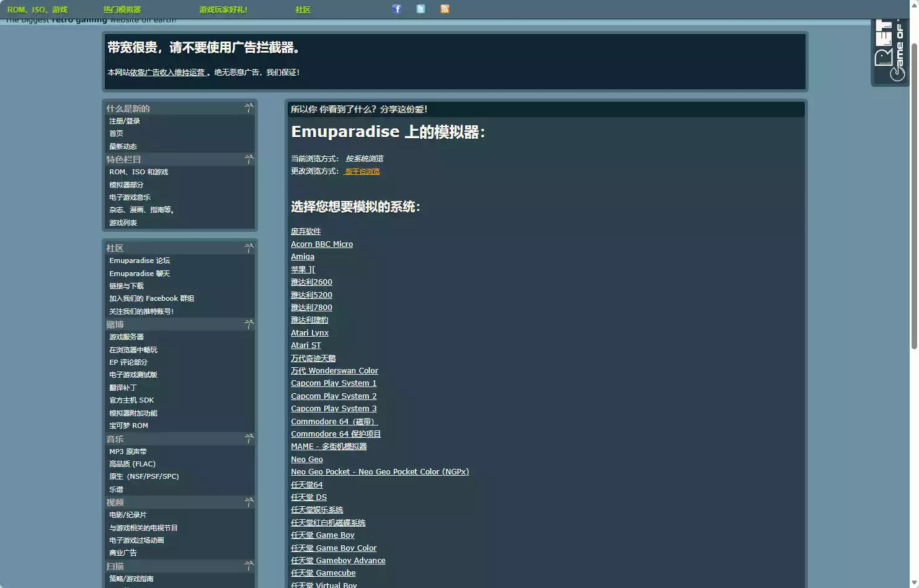
Task: Collapse the 音乐 section palm icon
Action: click(249, 439)
